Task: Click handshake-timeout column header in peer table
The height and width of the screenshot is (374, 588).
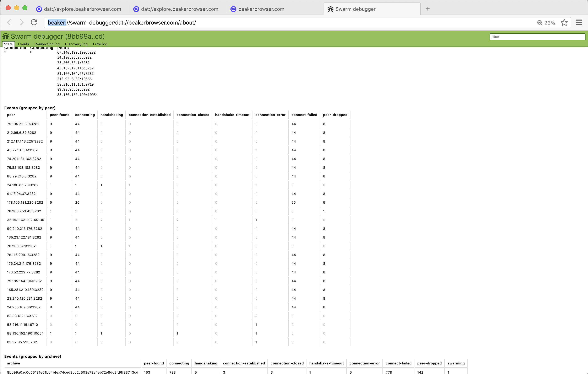Action: (232, 115)
